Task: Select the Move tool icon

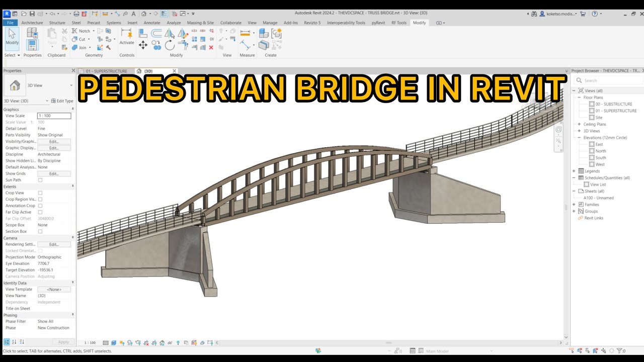Action: [x=143, y=45]
